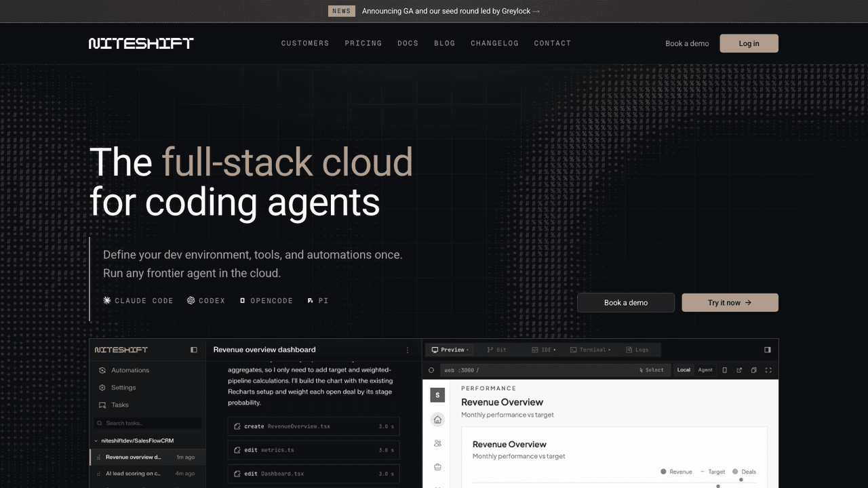Screen dimensions: 868x488
Task: Click the reload icon beside the web :3000 address bar
Action: point(431,370)
